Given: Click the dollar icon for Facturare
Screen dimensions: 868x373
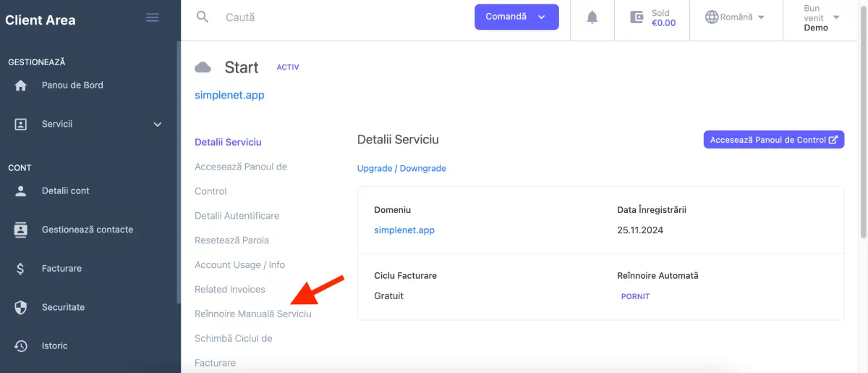Looking at the screenshot, I should pyautogui.click(x=21, y=269).
